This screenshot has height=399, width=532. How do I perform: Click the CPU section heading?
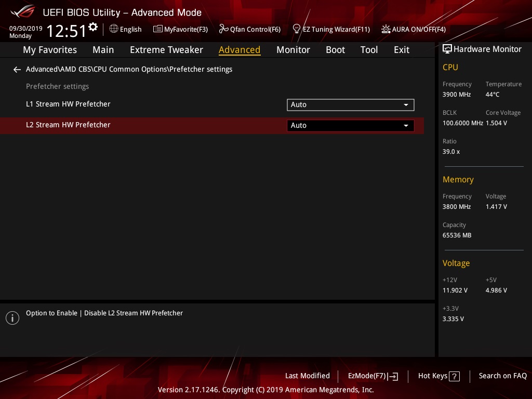coord(450,68)
